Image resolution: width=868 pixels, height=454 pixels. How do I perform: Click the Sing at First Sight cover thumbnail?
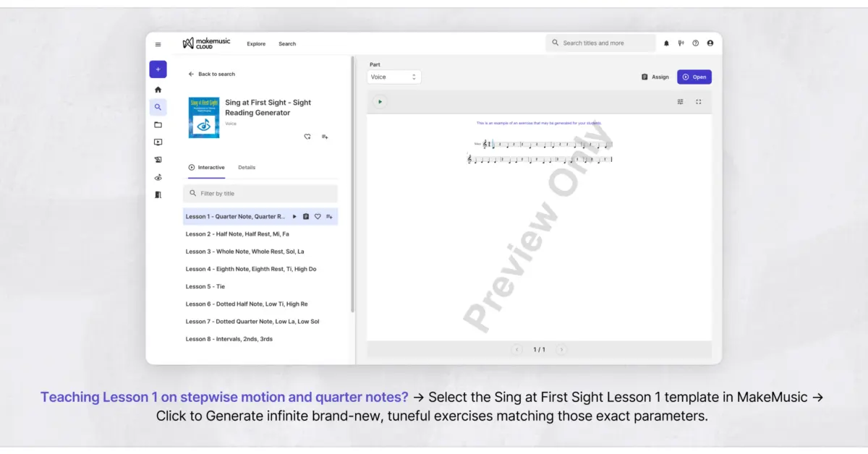point(204,118)
